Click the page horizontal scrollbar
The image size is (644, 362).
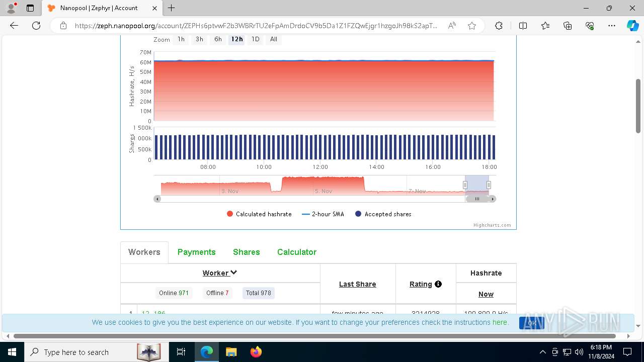point(315,336)
